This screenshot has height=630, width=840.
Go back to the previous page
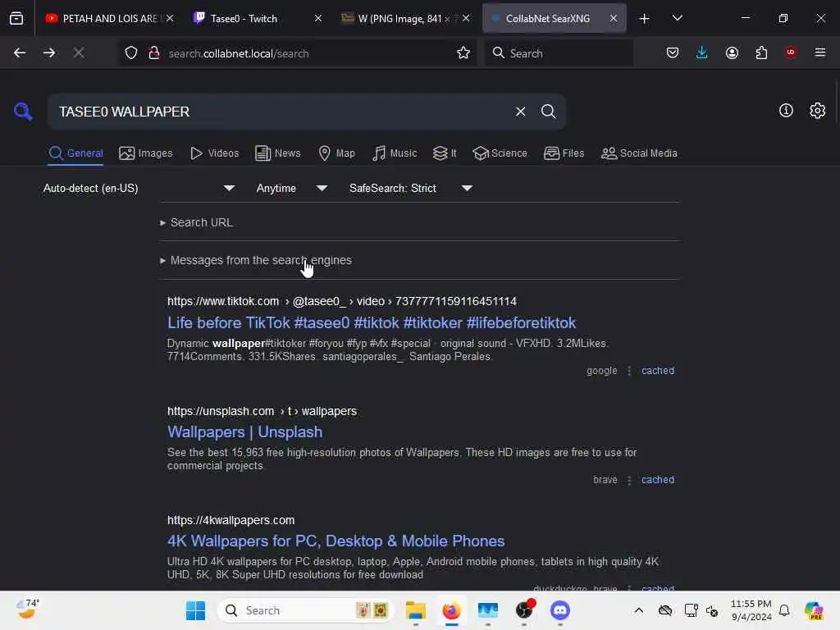20,52
